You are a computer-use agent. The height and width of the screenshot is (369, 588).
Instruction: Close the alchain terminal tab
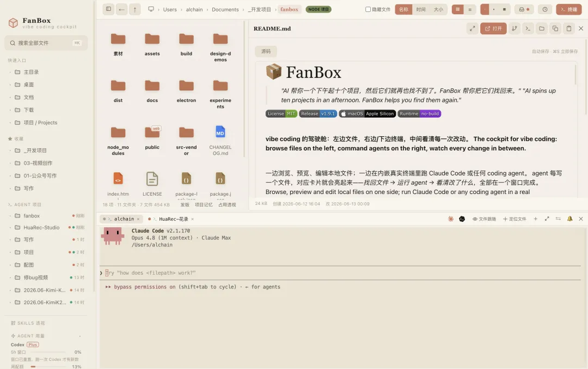(138, 219)
